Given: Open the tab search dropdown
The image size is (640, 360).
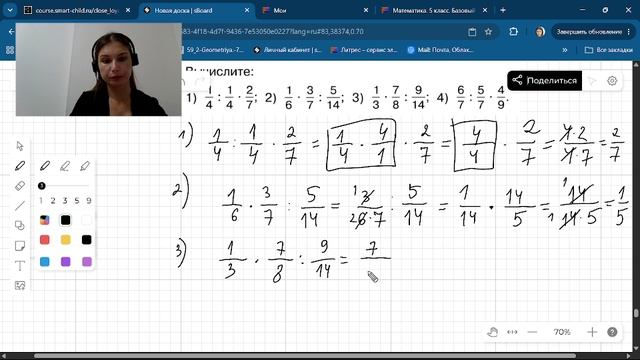Looking at the screenshot, I should pyautogui.click(x=10, y=10).
